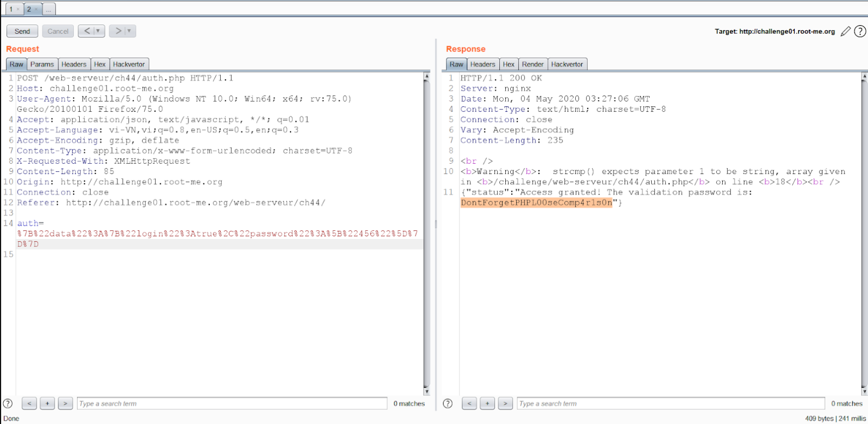Open the history-back dropdown arrow
This screenshot has width=868, height=424.
(x=98, y=31)
